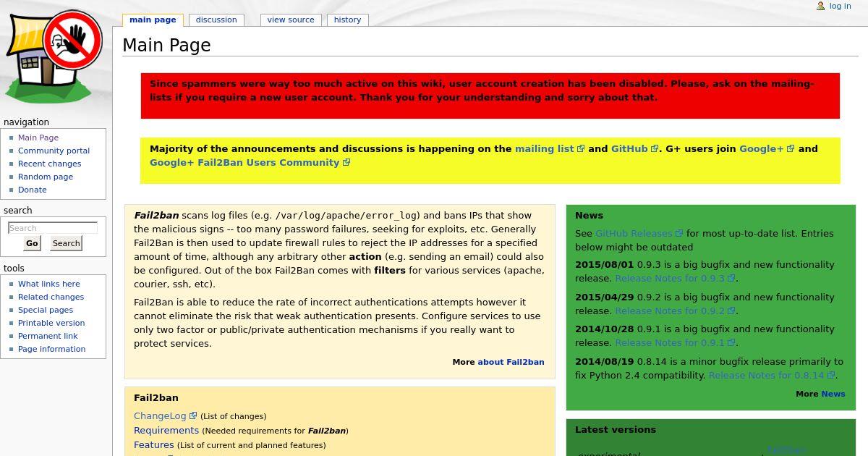Click the user icon beside log in
This screenshot has height=456, width=868.
[x=820, y=6]
